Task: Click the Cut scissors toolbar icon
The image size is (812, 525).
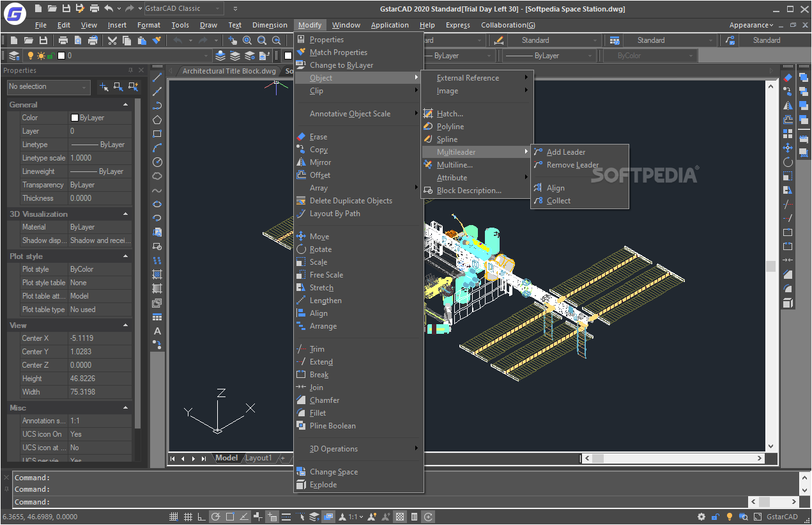Action: coord(112,40)
